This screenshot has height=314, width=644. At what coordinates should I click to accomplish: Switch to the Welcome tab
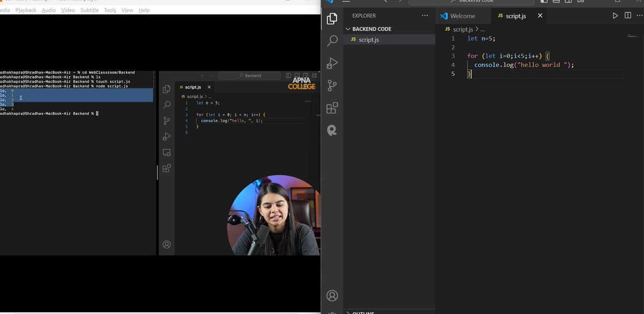463,16
